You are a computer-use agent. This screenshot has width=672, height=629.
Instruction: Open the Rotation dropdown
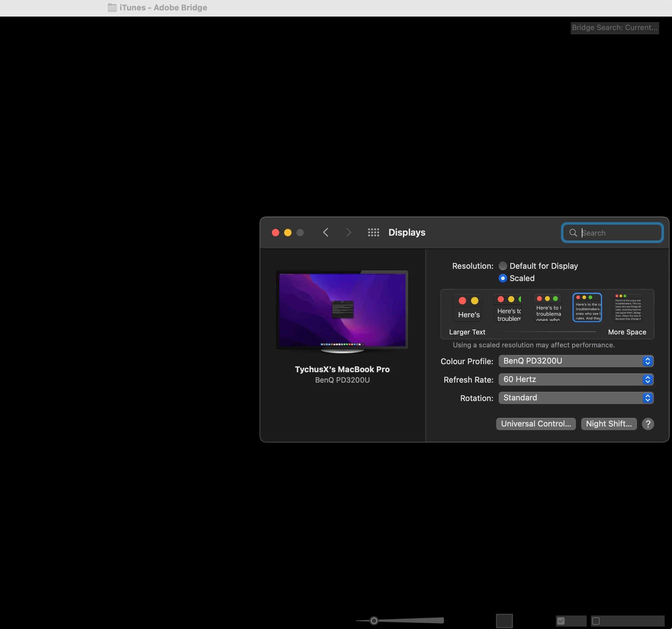pyautogui.click(x=576, y=398)
